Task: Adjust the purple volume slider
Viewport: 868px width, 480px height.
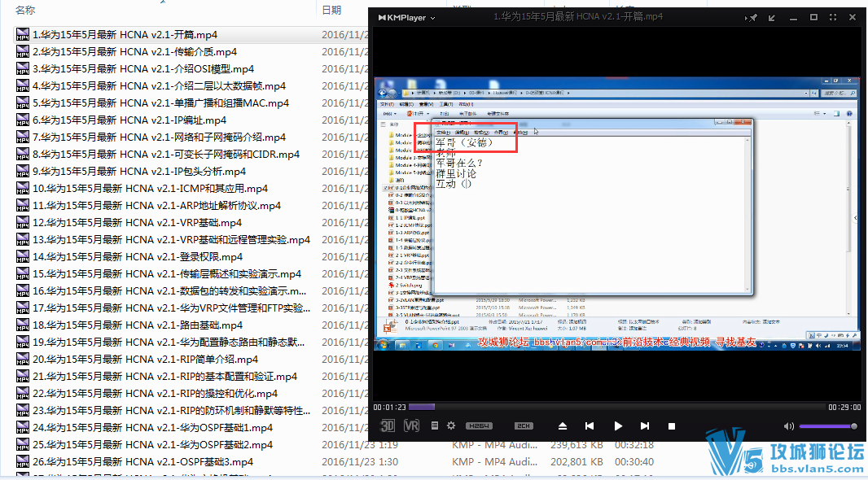Action: click(828, 426)
